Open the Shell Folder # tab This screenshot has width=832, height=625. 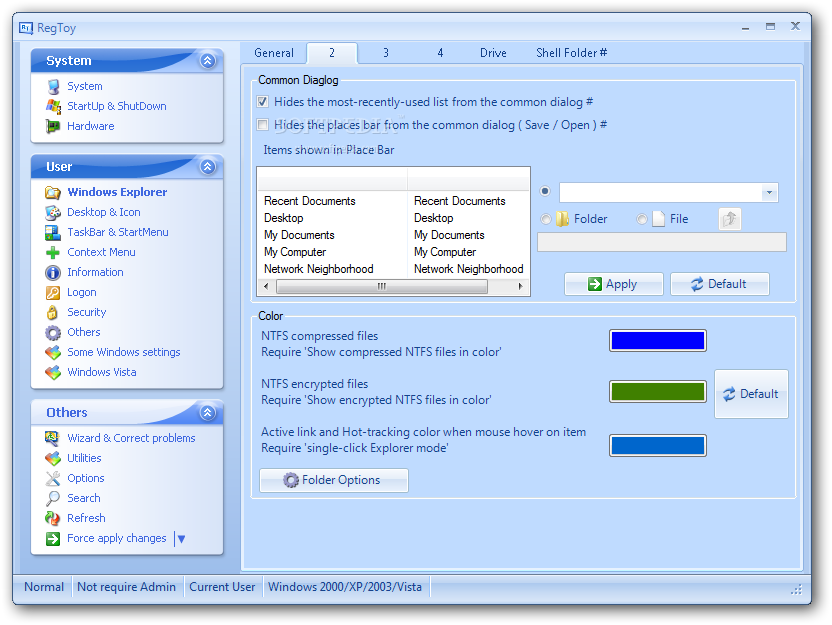point(571,53)
